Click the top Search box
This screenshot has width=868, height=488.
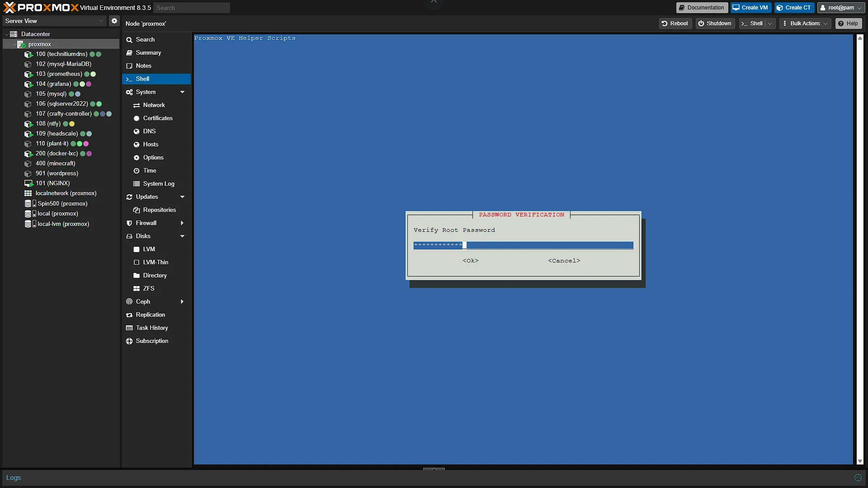click(x=192, y=8)
